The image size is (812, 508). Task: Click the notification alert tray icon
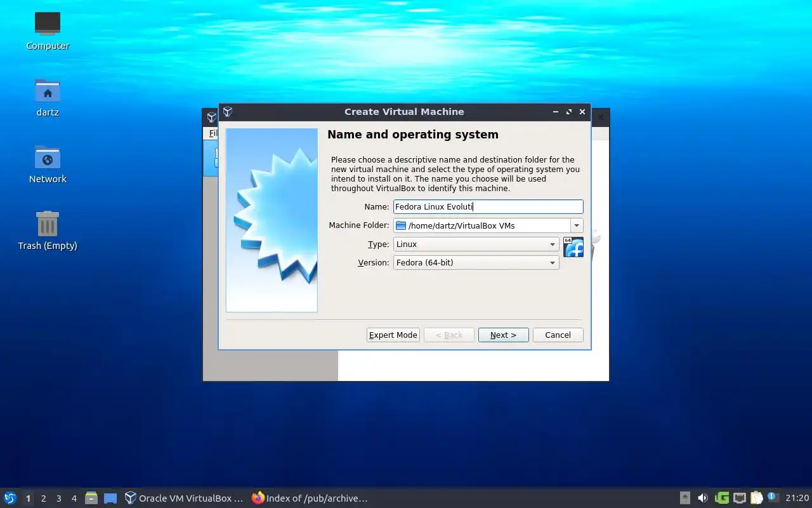point(773,497)
